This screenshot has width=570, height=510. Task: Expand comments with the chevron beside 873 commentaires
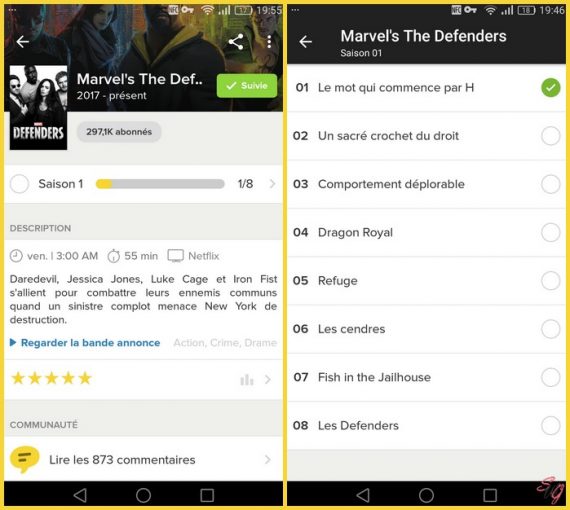(x=268, y=460)
